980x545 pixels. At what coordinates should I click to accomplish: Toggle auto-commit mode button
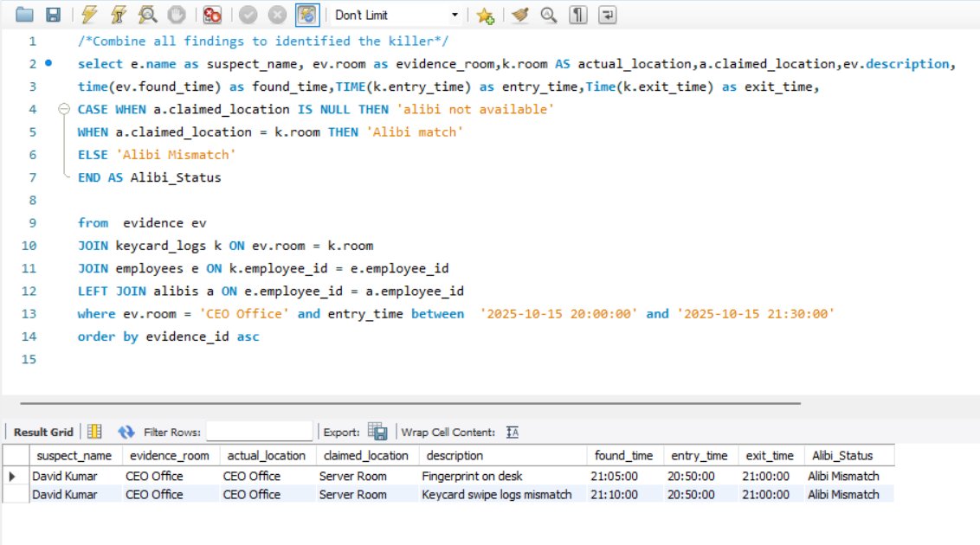click(x=307, y=15)
